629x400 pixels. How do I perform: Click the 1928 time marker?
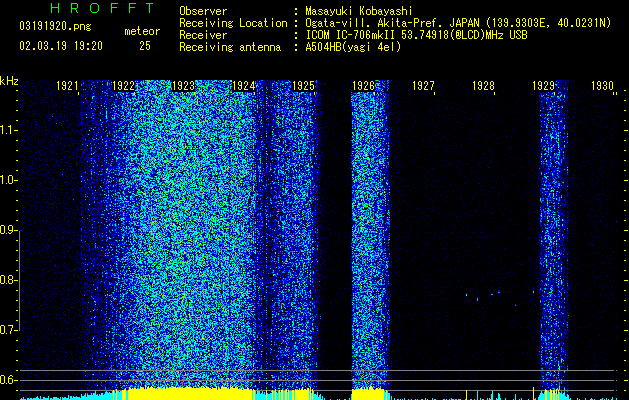coord(483,86)
